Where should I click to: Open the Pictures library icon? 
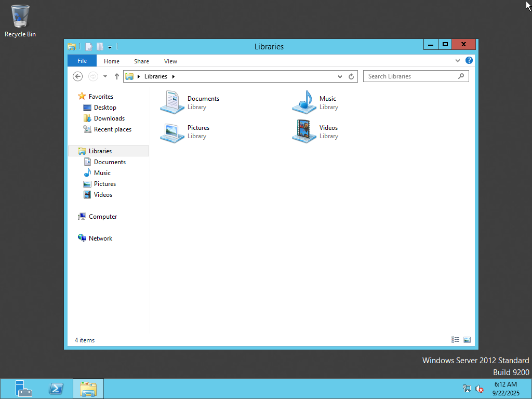(172, 132)
